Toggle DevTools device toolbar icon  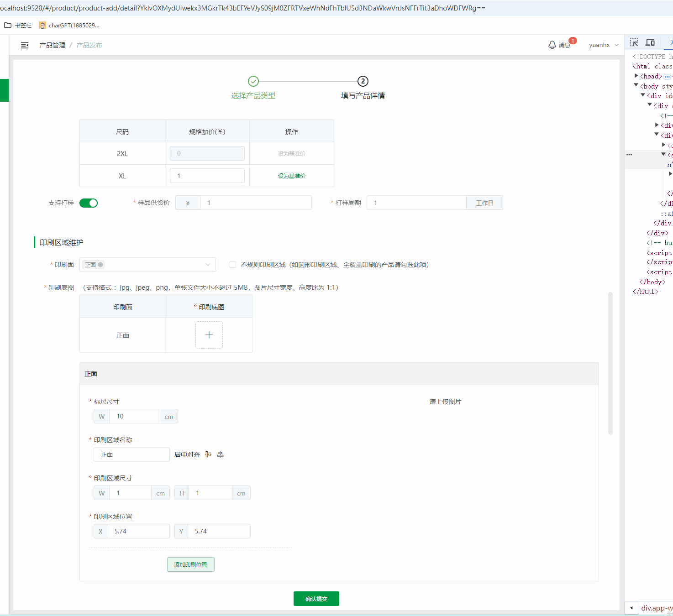pos(650,42)
